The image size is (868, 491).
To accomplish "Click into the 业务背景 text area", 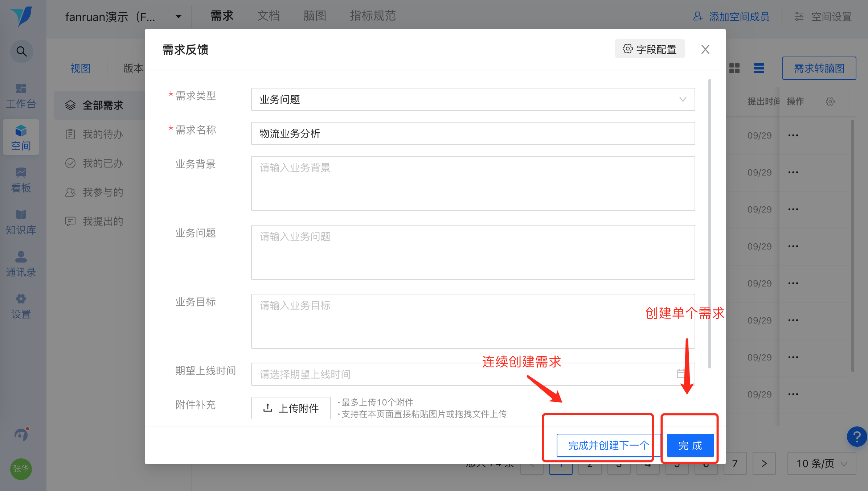I will [x=473, y=183].
